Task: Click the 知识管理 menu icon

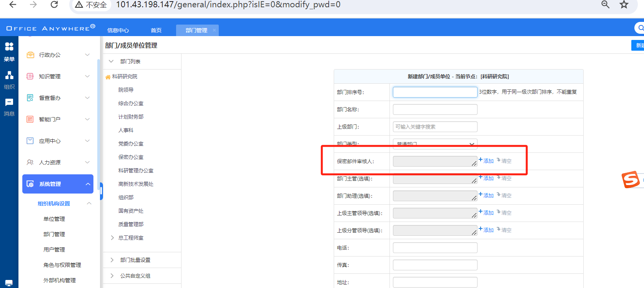Action: point(30,76)
